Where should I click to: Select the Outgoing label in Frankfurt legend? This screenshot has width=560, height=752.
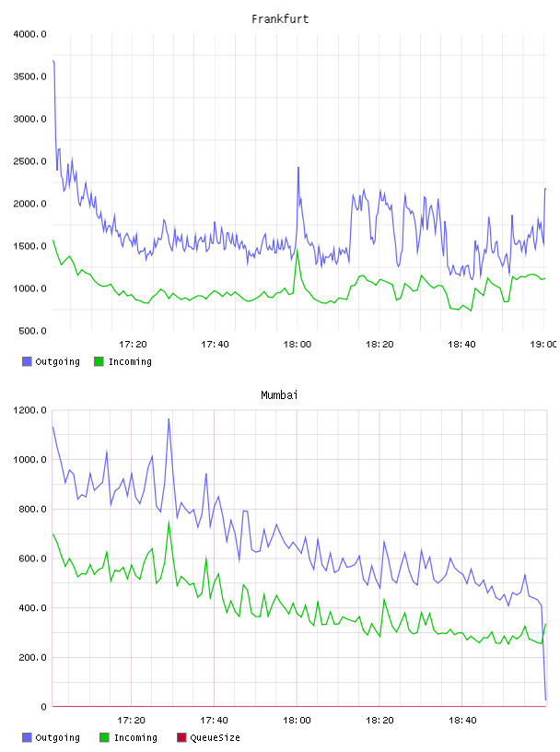(57, 361)
